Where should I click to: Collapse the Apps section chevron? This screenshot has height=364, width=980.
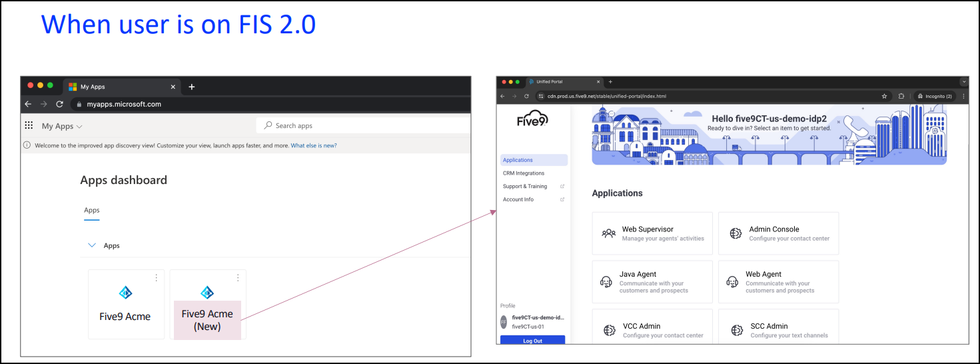(x=92, y=245)
